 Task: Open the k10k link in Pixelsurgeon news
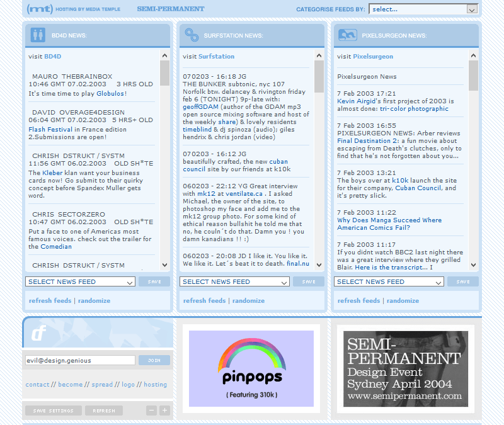point(400,181)
